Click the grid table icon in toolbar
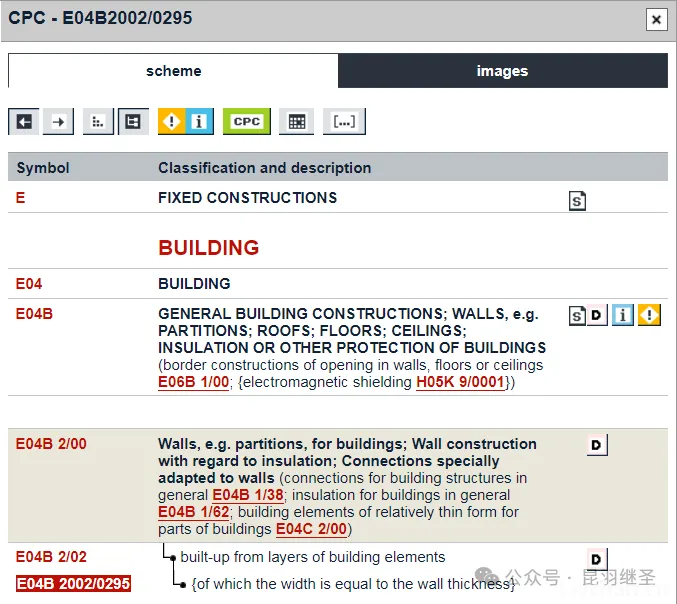677x604 pixels. tap(296, 122)
